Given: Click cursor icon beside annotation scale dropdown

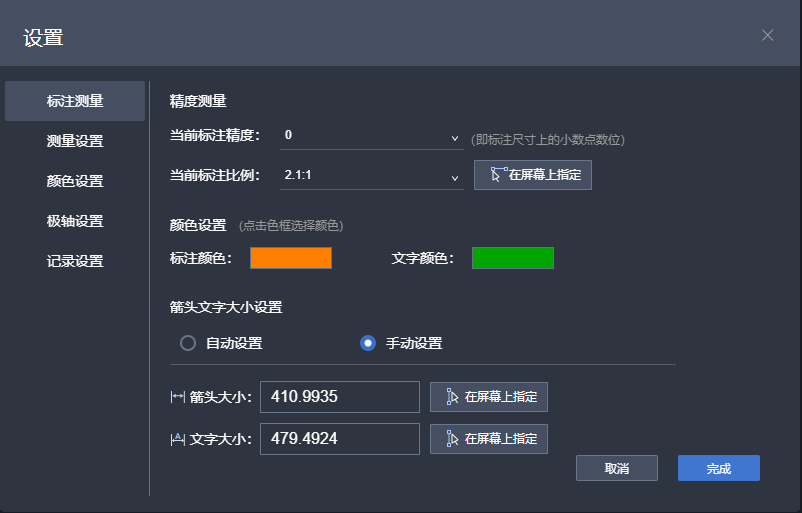Looking at the screenshot, I should (498, 175).
